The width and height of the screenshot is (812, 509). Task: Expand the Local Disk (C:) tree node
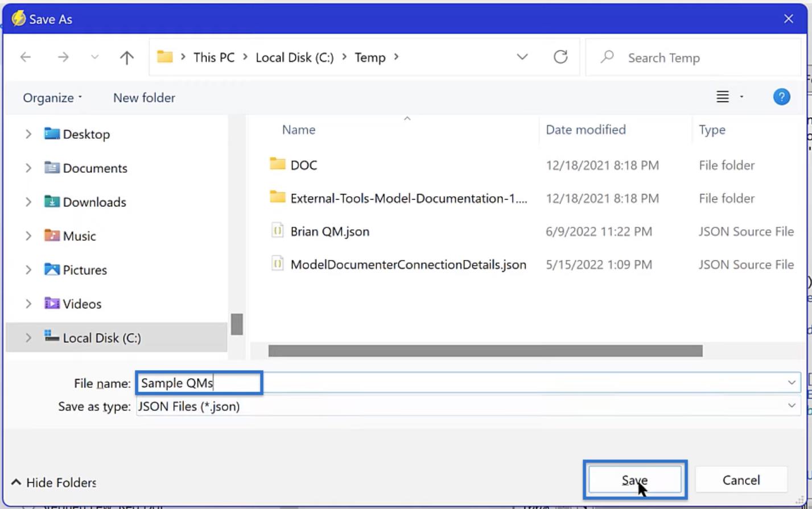pyautogui.click(x=28, y=338)
